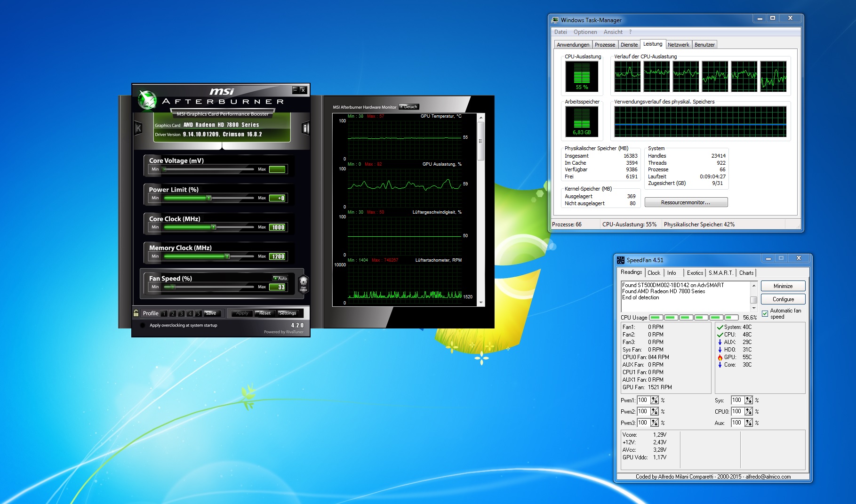The height and width of the screenshot is (504, 856).
Task: Click the Fan Speed value box showing 33
Action: 277,287
